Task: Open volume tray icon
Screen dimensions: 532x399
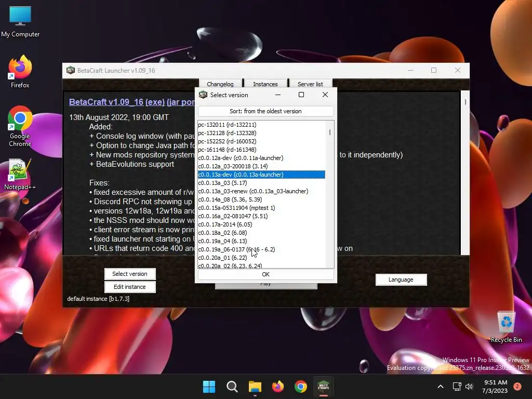Action: point(469,387)
